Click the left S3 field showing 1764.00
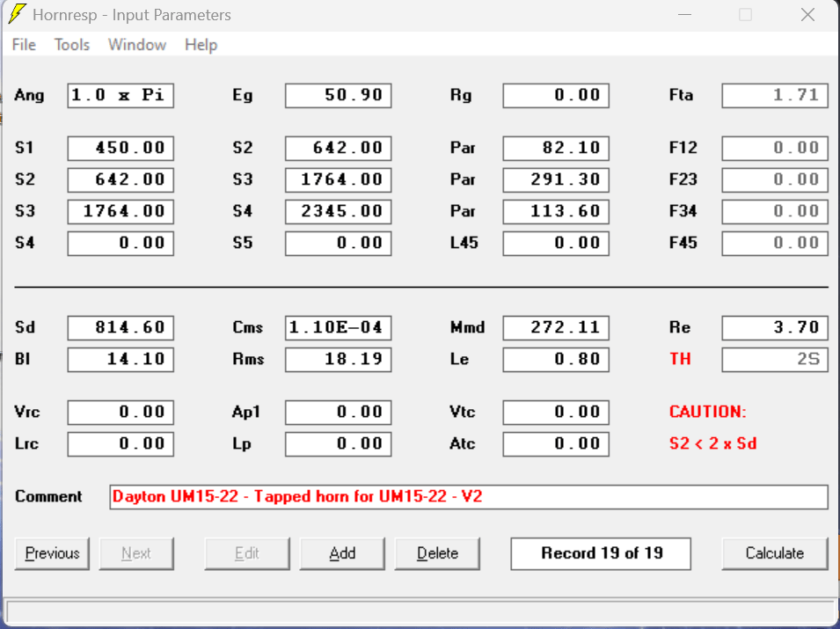 [x=121, y=211]
